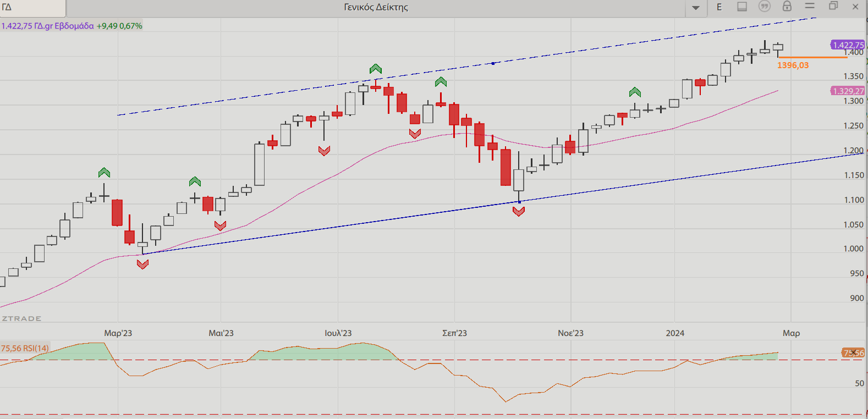Click the Ιουλ'23 date axis label
The image size is (868, 419).
coord(338,333)
